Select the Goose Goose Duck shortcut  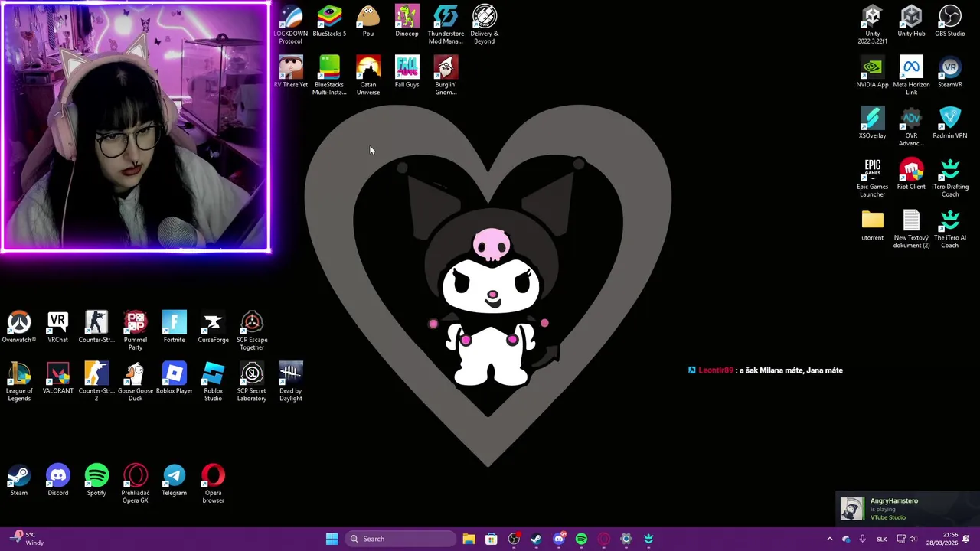136,382
